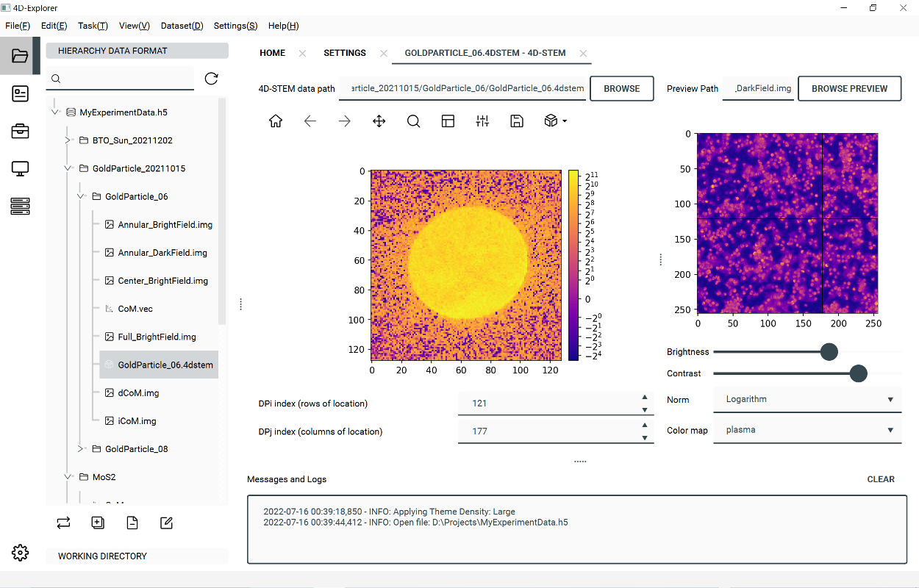Viewport: 919px width, 588px height.
Task: Open the Color map plasma dropdown
Action: point(807,430)
